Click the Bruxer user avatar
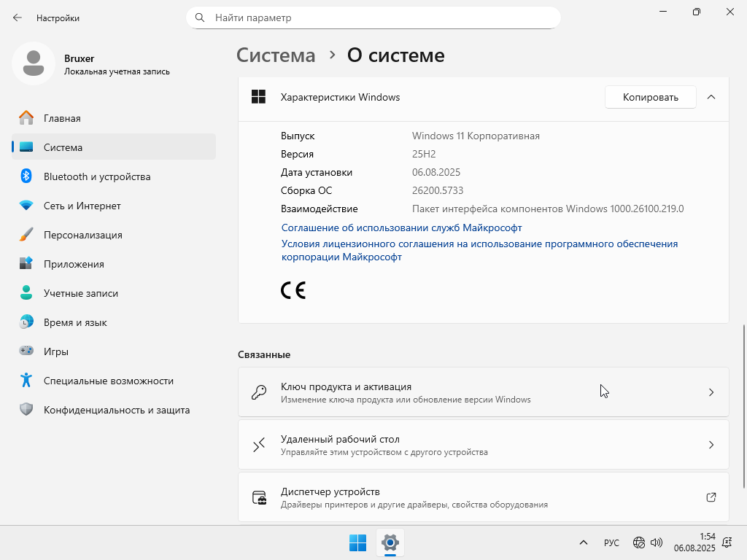 tap(34, 63)
